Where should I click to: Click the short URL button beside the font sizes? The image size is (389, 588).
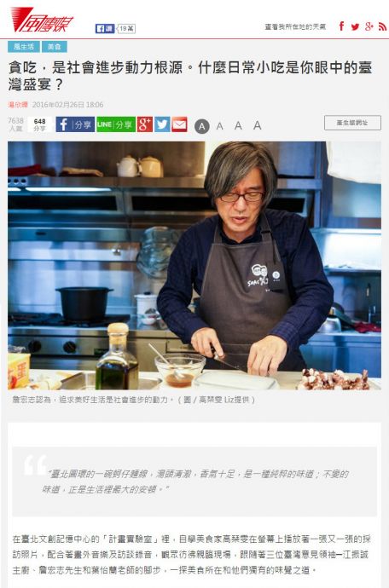[352, 123]
